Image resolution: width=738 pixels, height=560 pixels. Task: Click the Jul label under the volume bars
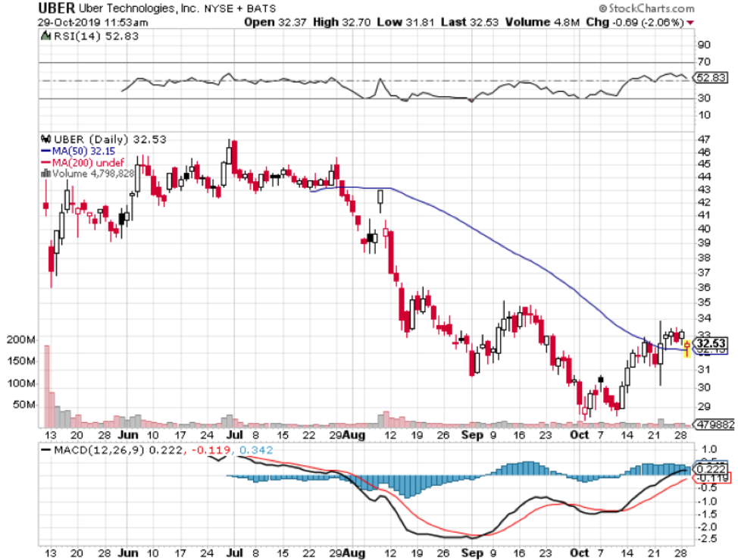point(235,435)
